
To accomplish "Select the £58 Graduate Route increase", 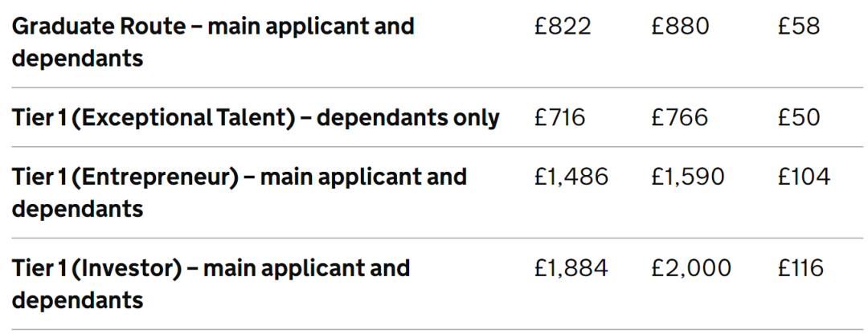I will pyautogui.click(x=798, y=26).
